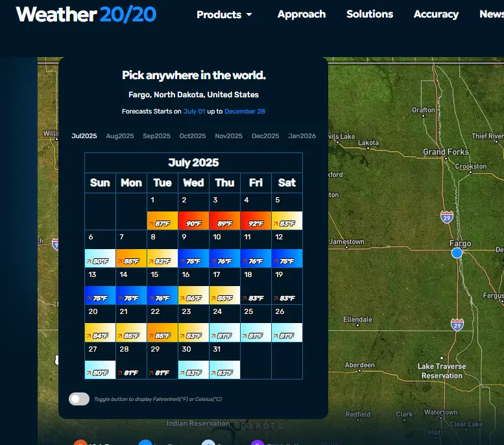Viewport: 504px width, 445px height.
Task: Open the Products dropdown menu
Action: (224, 14)
